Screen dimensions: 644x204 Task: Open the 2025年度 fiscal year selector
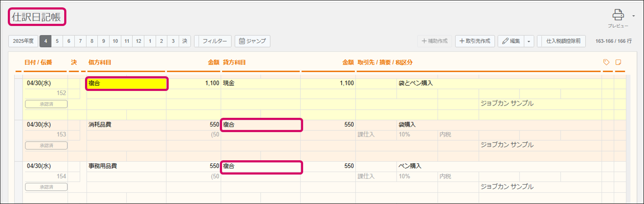tap(23, 41)
